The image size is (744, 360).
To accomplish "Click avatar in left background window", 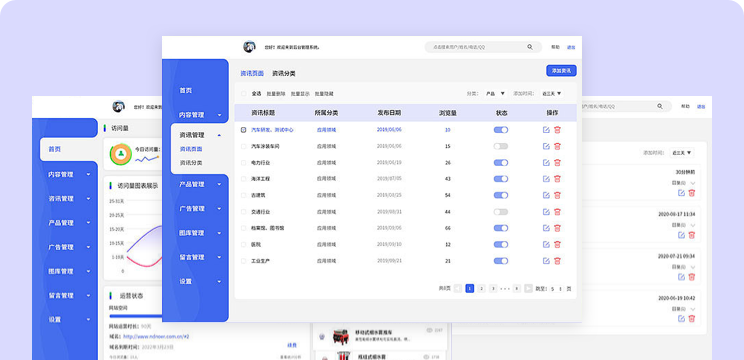I will [118, 107].
